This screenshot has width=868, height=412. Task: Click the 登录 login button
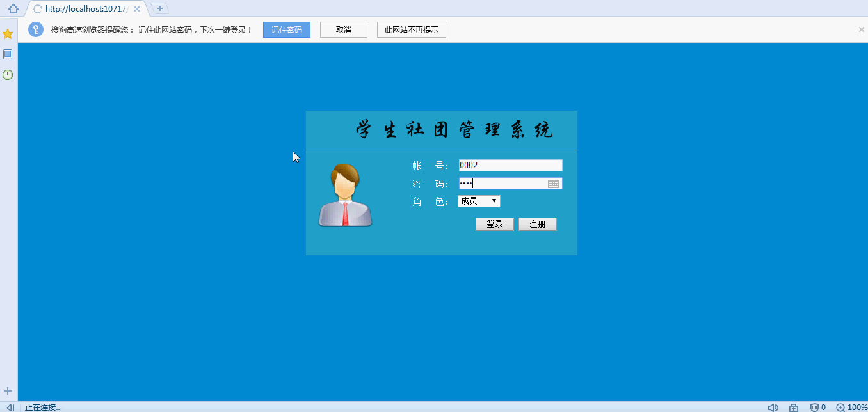coord(494,224)
